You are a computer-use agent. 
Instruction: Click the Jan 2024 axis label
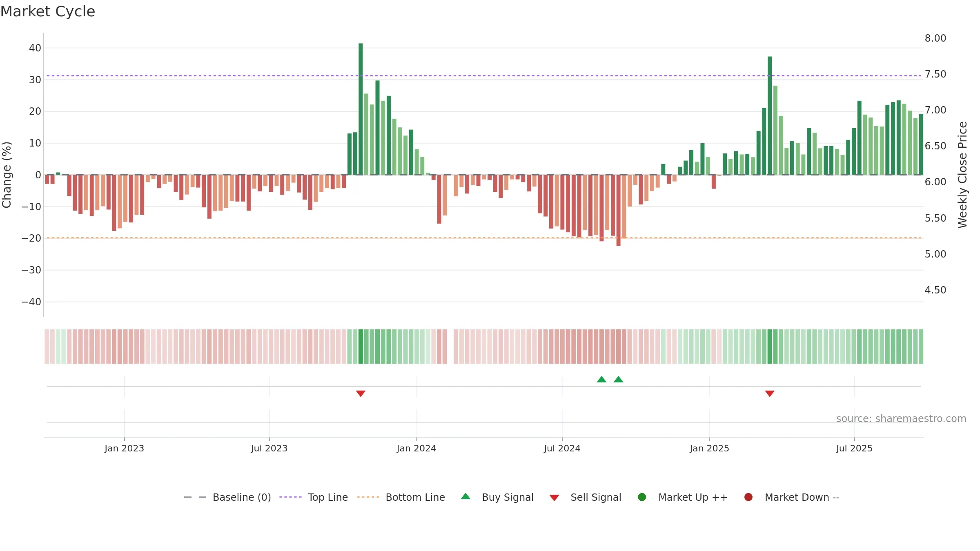[416, 448]
